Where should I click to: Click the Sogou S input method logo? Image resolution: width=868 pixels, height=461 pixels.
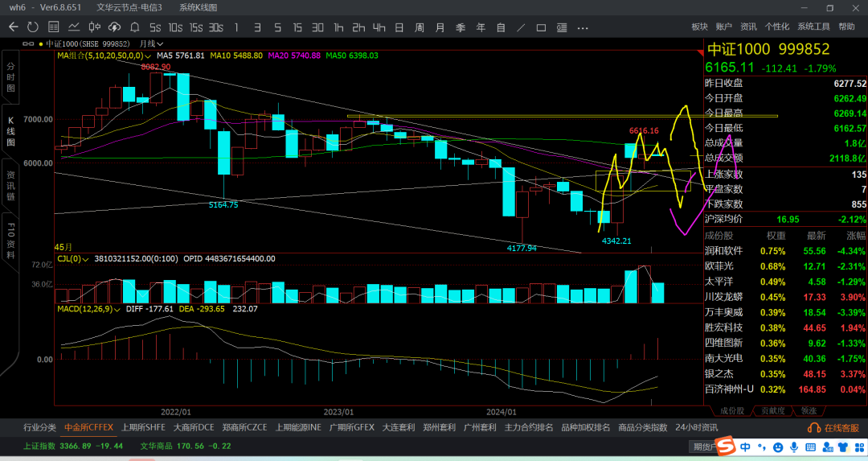725,446
